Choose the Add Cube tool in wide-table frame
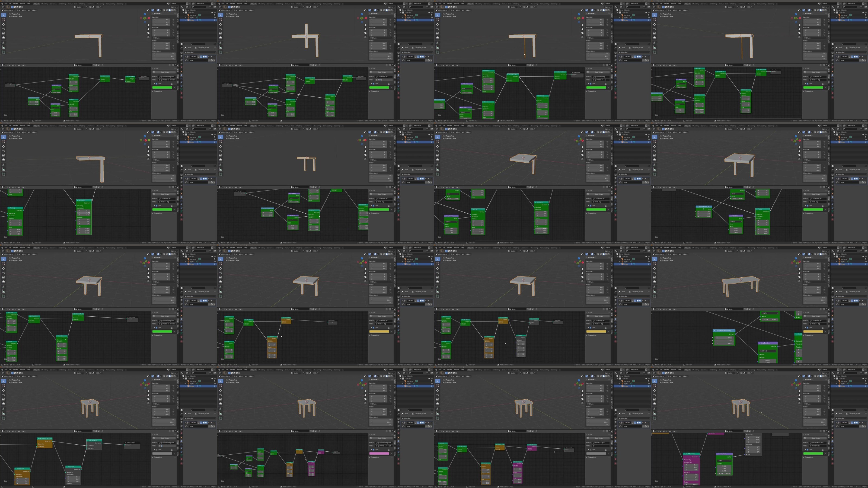The width and height of the screenshot is (868, 488). point(655,296)
